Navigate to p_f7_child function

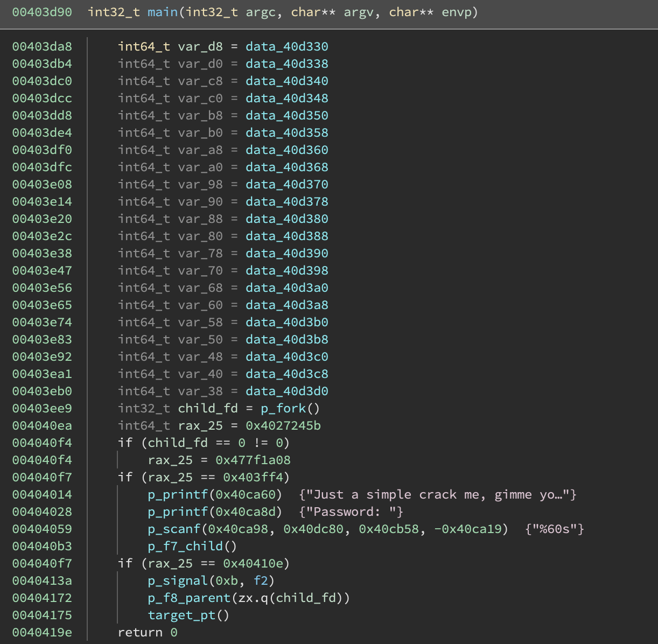pos(185,546)
